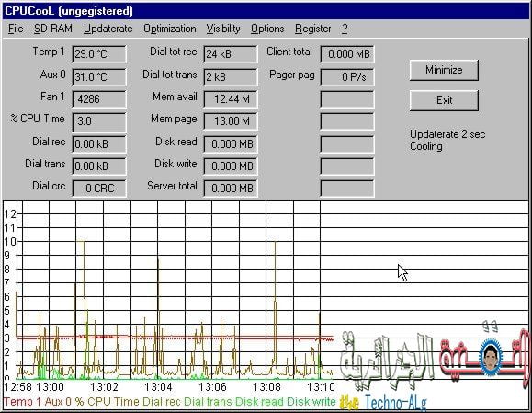The height and width of the screenshot is (413, 532).
Task: Click the % CPU Time graph legend entry
Action: [108, 402]
